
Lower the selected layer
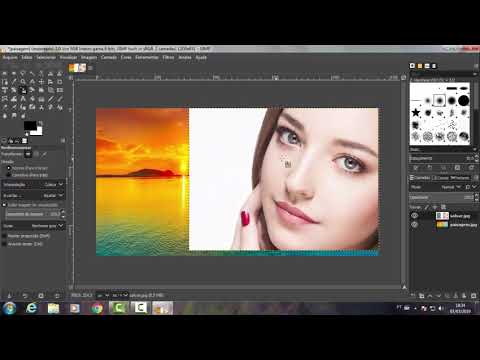(438, 295)
